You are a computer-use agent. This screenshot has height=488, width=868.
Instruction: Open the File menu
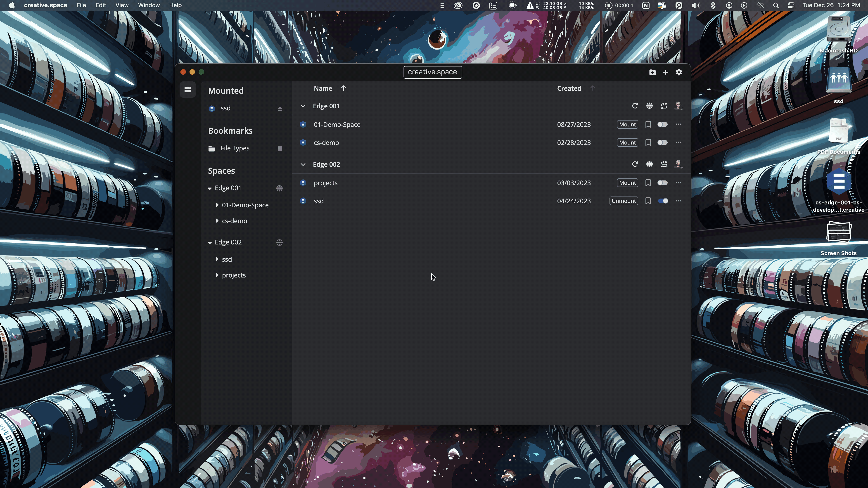(x=81, y=5)
